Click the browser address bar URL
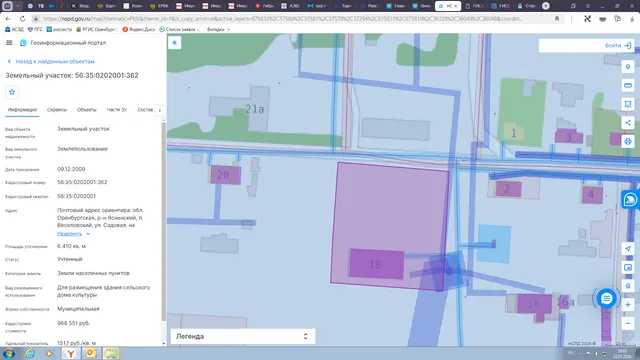This screenshot has width=640, height=360. point(282,19)
